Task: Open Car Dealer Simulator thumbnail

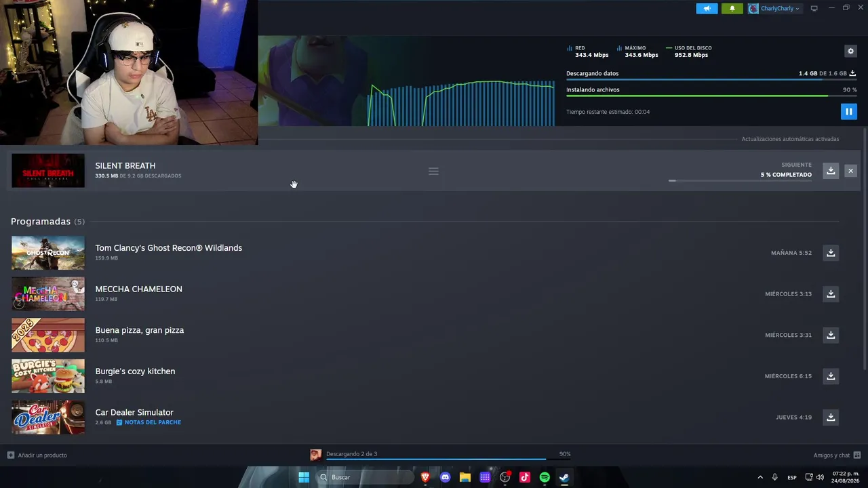Action: coord(48,417)
